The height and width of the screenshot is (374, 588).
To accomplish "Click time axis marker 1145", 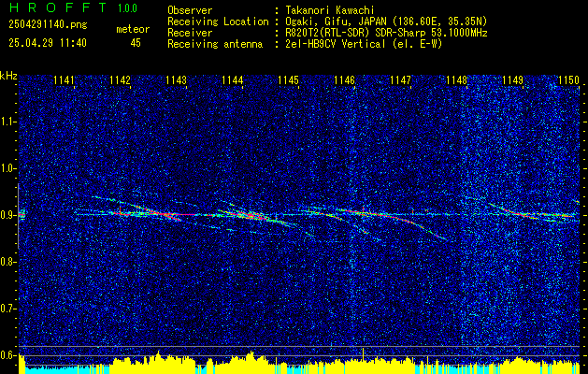I will [288, 80].
